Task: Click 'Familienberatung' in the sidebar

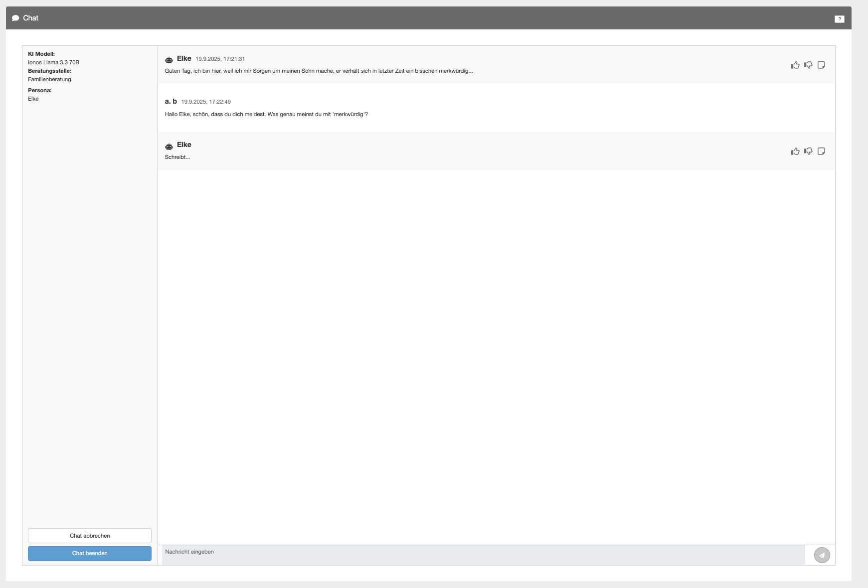Action: pos(49,79)
